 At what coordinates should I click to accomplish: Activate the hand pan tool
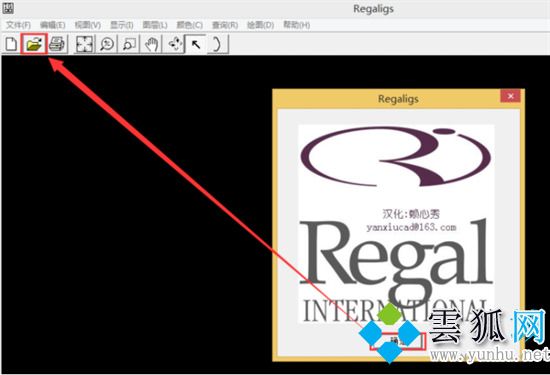(x=152, y=44)
